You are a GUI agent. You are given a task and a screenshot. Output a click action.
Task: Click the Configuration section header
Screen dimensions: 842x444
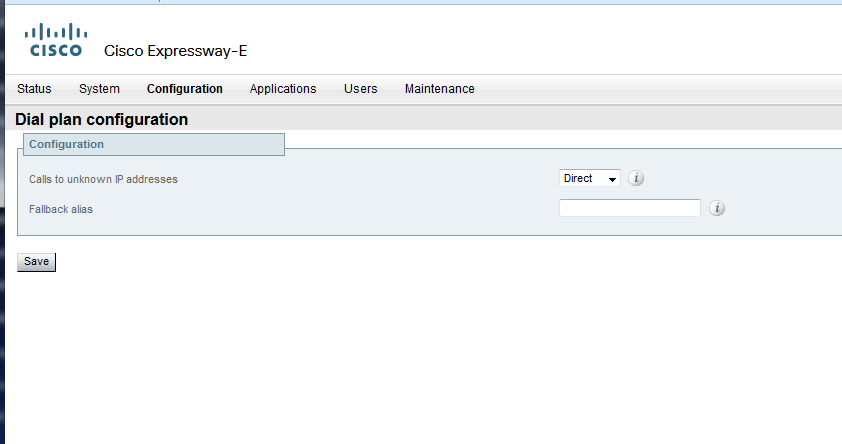[154, 144]
